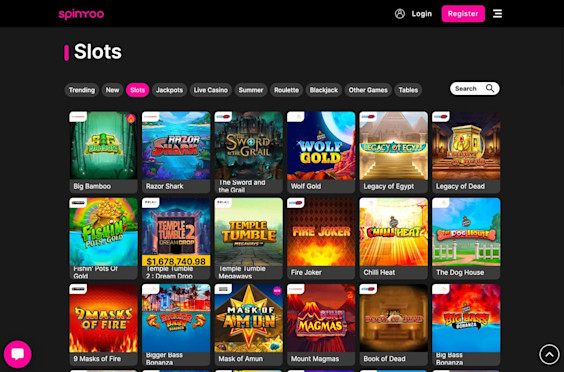Click the scroll-to-top arrow icon
Screen dimensions: 564x372
pos(549,355)
